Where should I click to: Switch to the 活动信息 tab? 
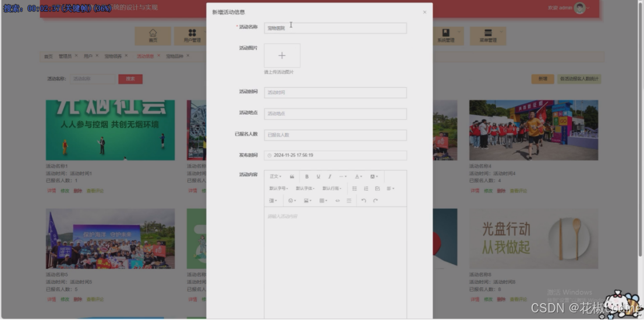coord(146,56)
